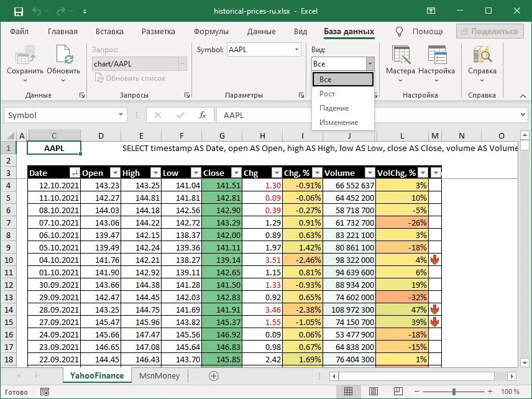
Task: Switch to the MsnMoney sheet tab
Action: coord(159,376)
